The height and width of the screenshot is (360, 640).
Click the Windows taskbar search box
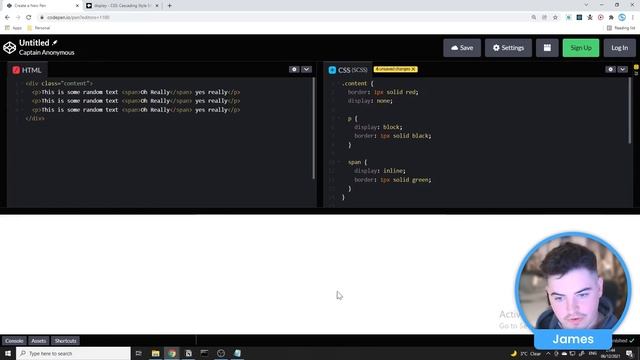[x=73, y=353]
